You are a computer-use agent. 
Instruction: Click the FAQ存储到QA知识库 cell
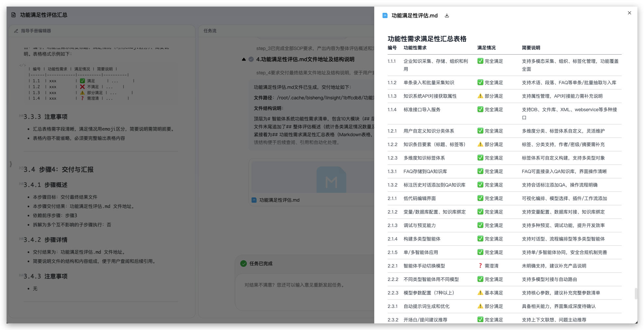coord(425,171)
